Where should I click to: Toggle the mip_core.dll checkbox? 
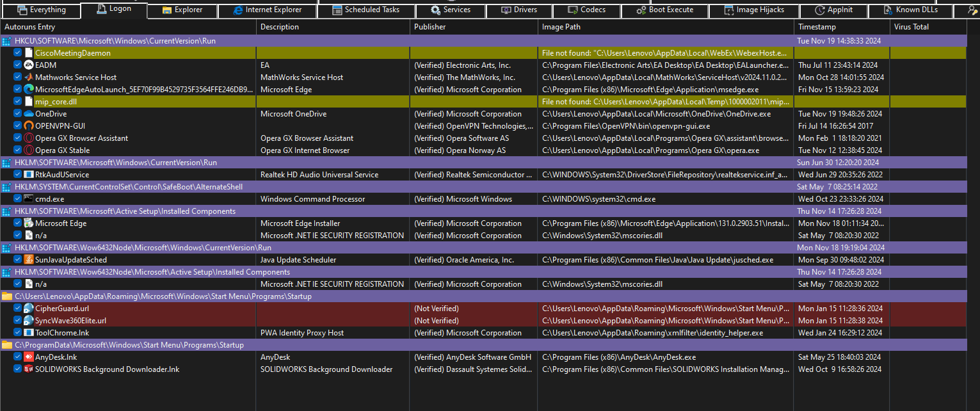[x=18, y=102]
